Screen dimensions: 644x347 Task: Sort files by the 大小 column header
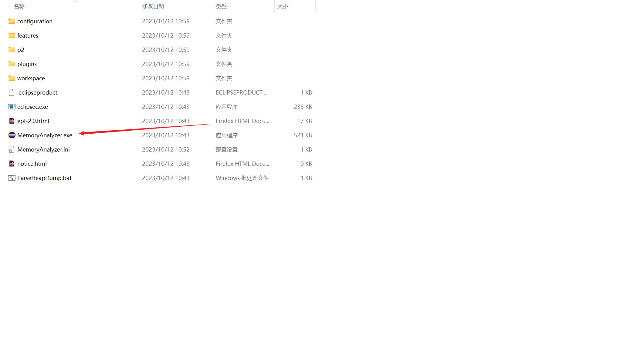283,6
